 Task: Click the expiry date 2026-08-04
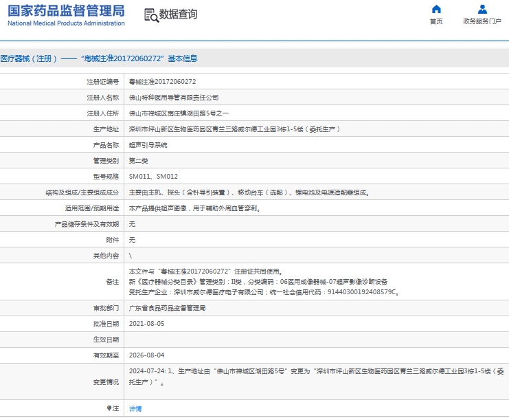tap(146, 355)
